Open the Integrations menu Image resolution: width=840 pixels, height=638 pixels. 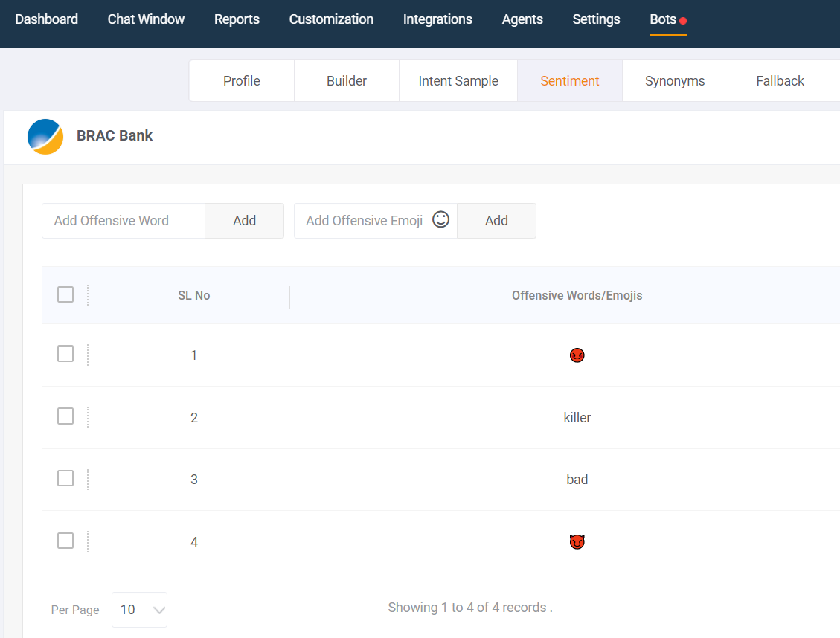point(437,19)
